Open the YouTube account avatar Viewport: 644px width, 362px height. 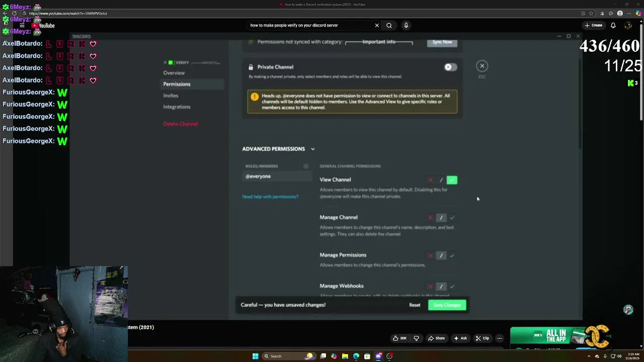[x=628, y=25]
